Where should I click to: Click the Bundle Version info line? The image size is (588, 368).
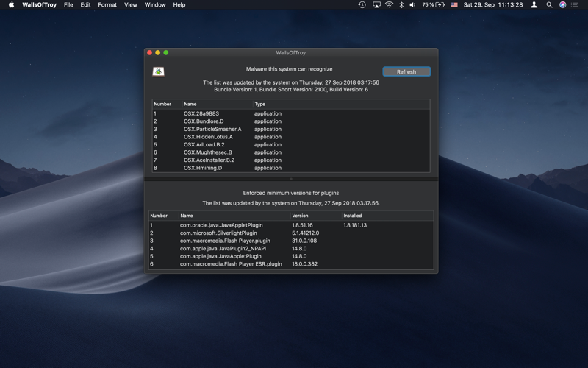coord(291,89)
